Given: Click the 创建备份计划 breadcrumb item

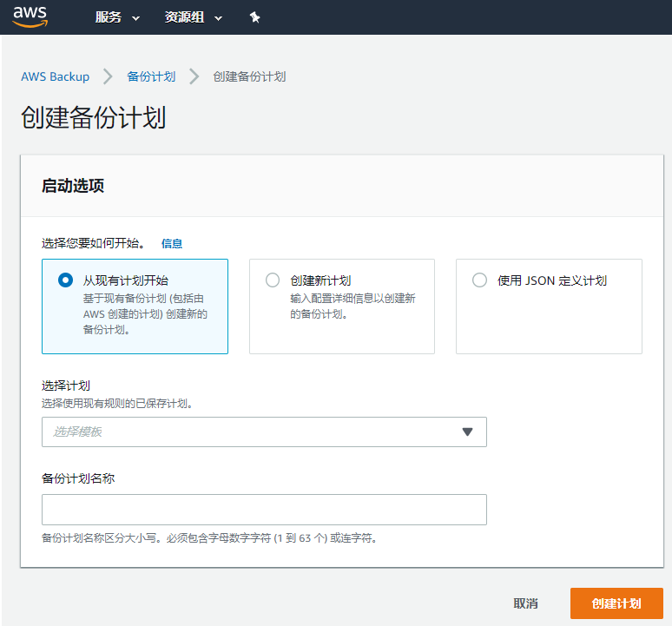Looking at the screenshot, I should tap(249, 76).
